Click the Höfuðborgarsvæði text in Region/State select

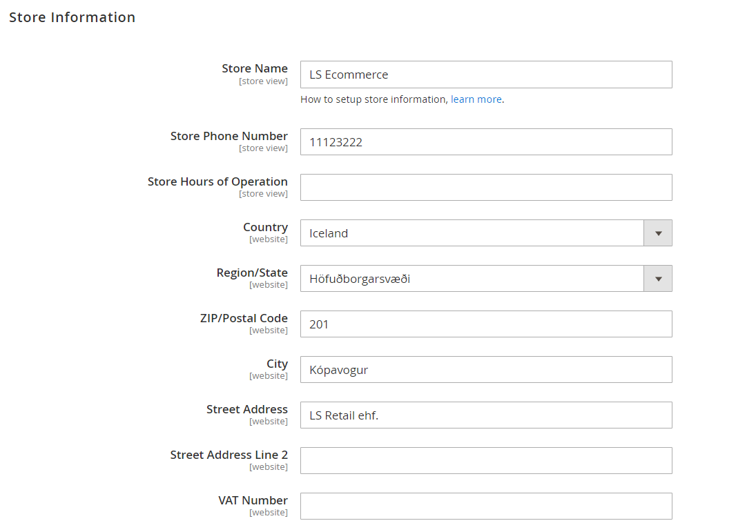360,279
